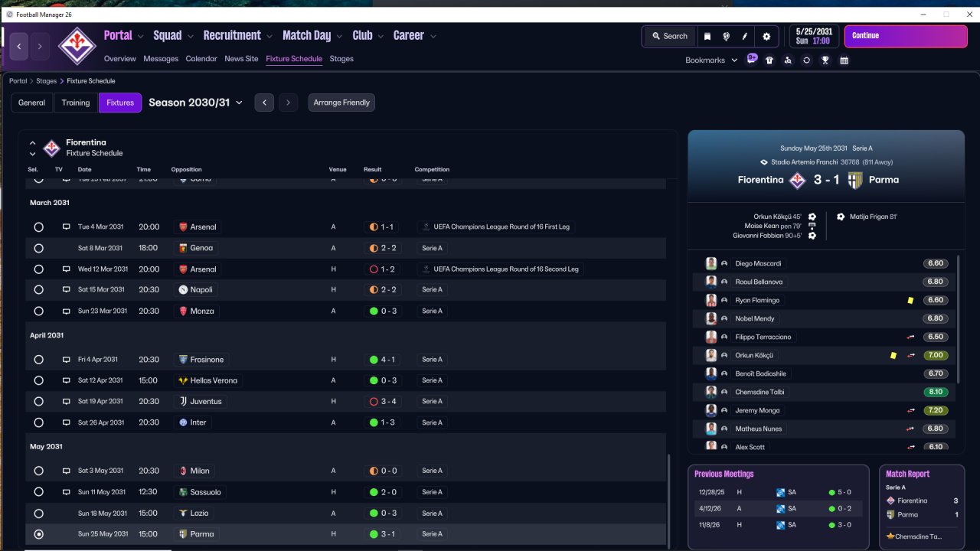Expand the Recruitment menu dropdown arrow
The width and height of the screenshot is (980, 551).
point(269,36)
